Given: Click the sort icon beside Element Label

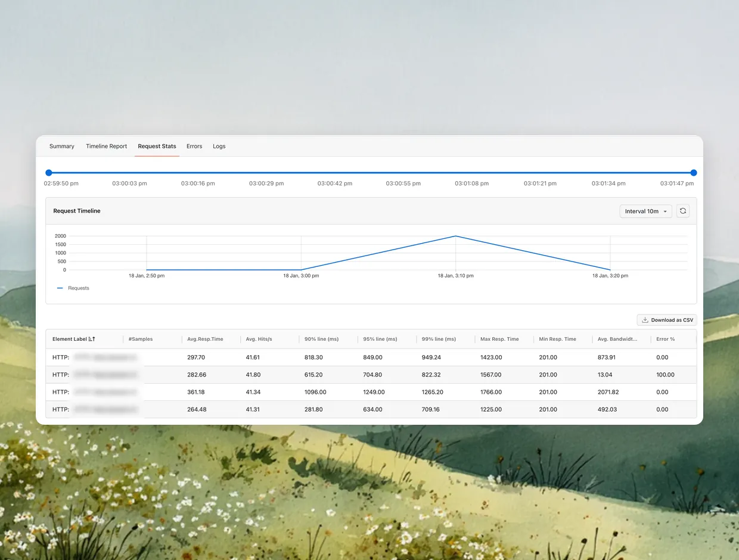Looking at the screenshot, I should 92,339.
